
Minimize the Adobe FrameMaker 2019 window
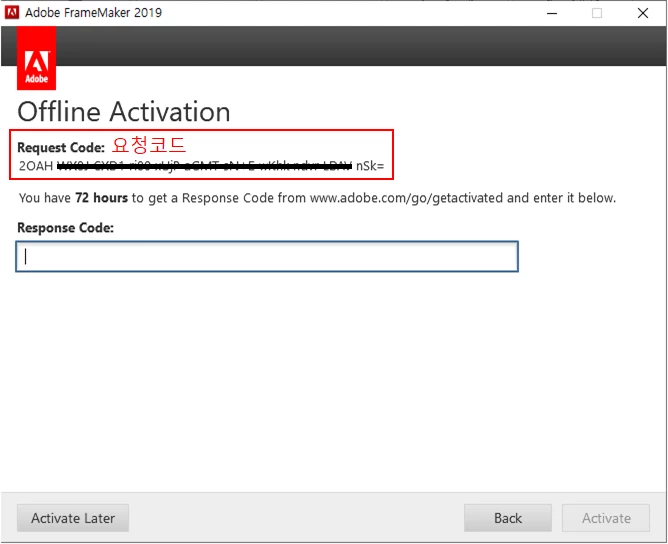click(x=552, y=13)
